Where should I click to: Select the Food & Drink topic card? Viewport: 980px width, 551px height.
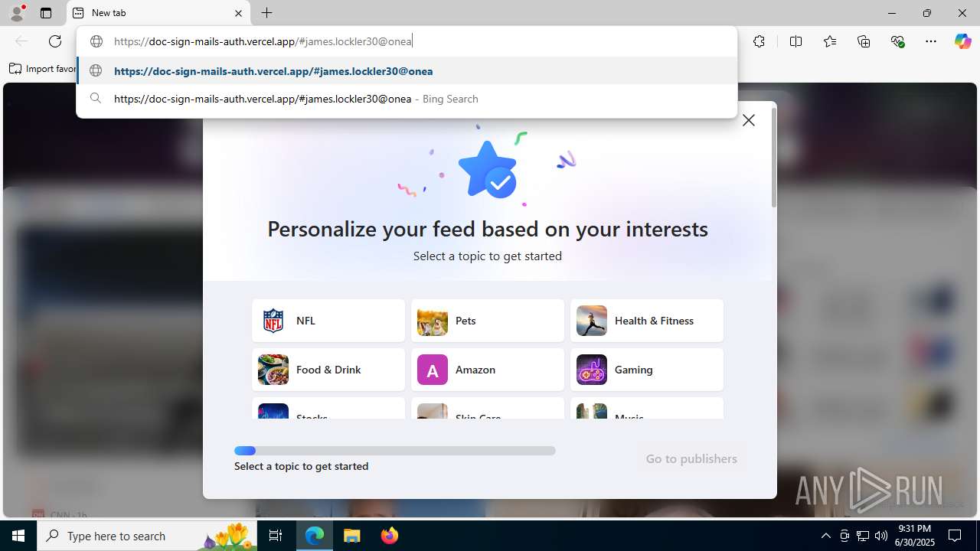point(328,370)
